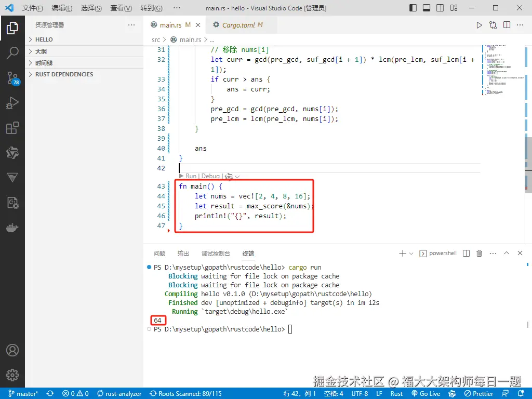Click the Debug code lens above main

210,176
